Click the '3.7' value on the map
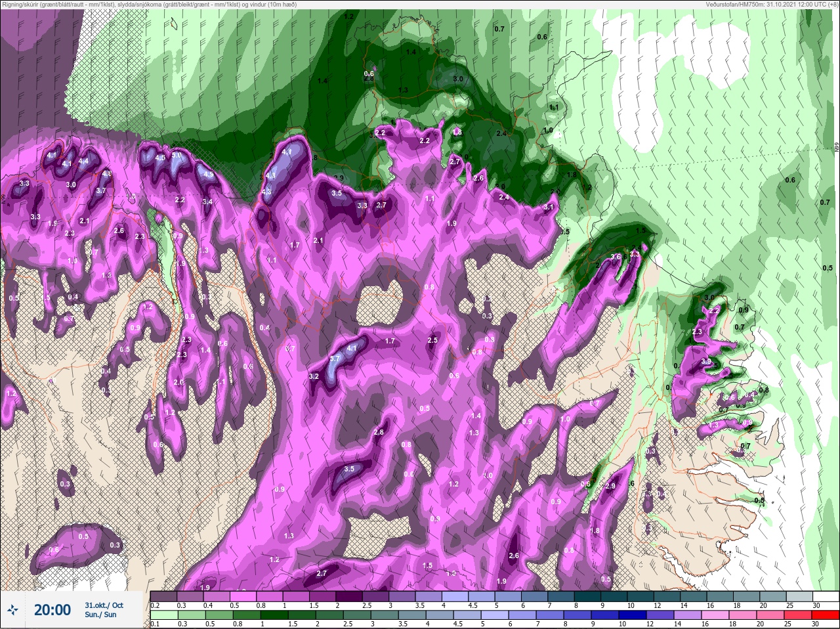The image size is (840, 629). pyautogui.click(x=100, y=190)
